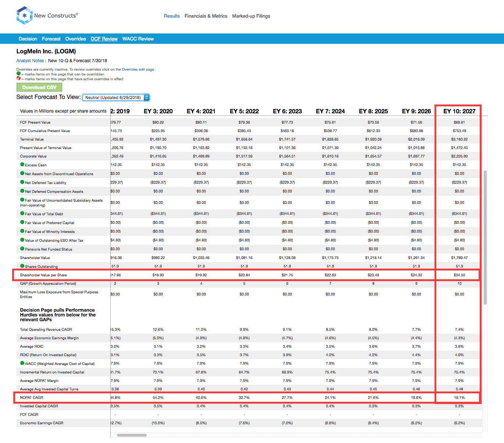Click the Download CSV button

[39, 87]
